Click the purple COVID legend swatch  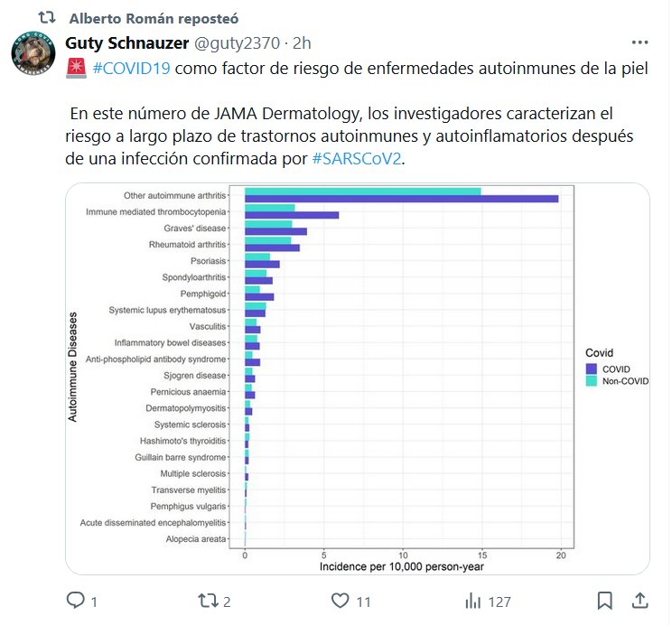(592, 368)
